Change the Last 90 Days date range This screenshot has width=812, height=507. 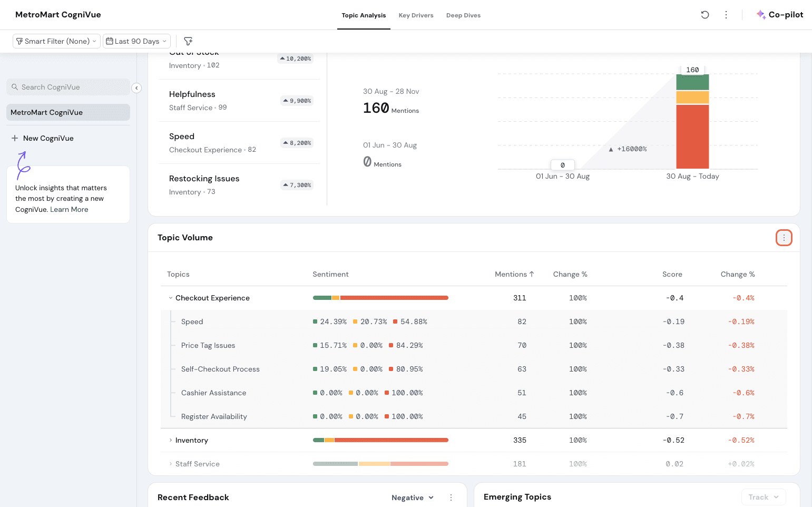point(136,41)
